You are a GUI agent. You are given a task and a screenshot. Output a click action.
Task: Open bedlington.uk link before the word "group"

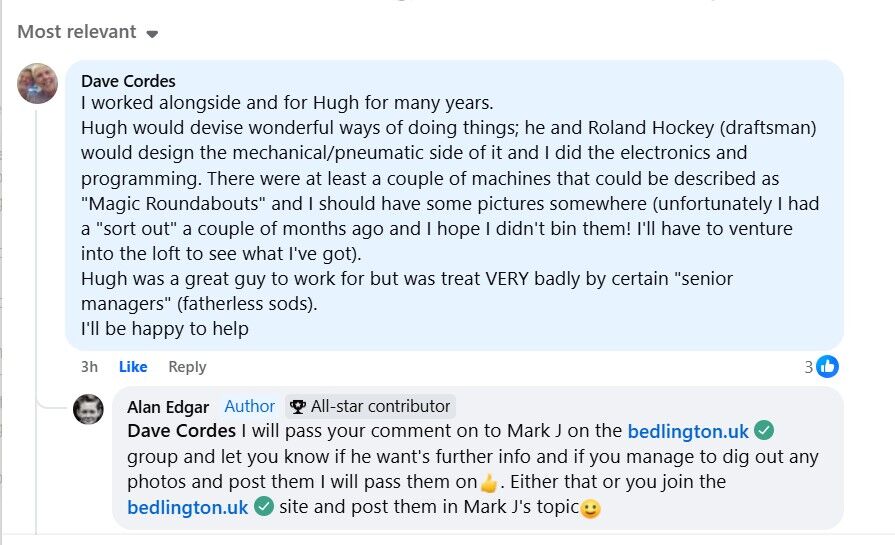pos(688,432)
